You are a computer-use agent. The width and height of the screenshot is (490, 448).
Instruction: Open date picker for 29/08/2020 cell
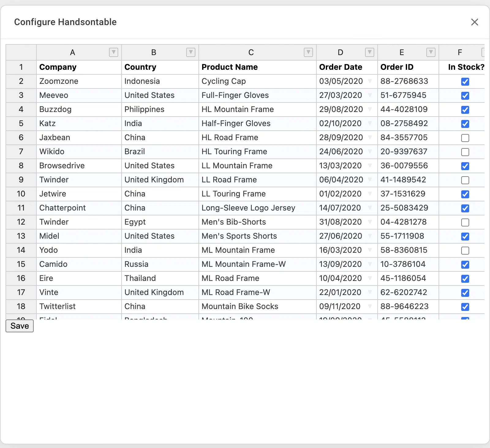click(x=370, y=109)
